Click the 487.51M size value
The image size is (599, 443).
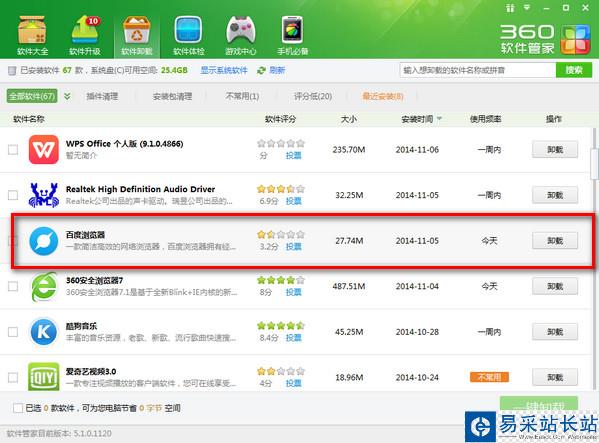349,286
